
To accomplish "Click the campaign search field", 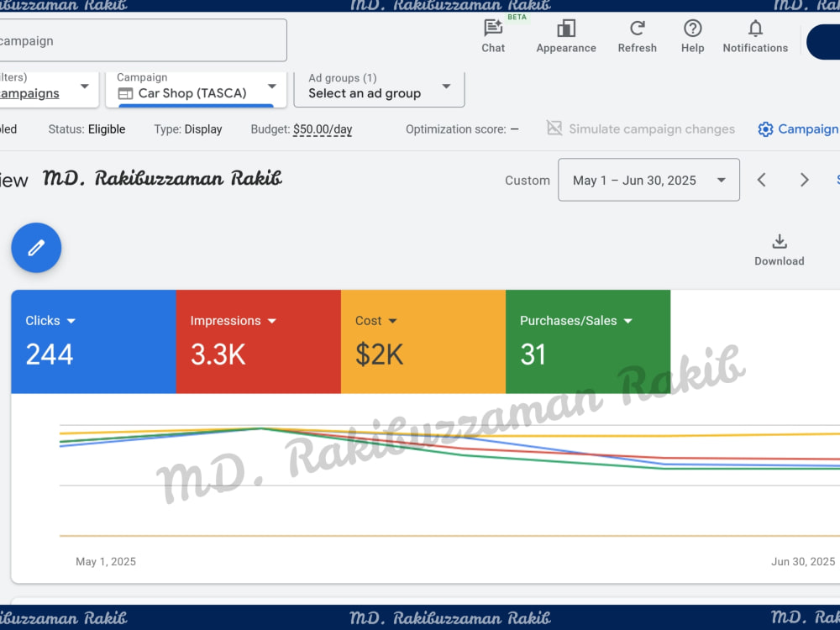I will (x=143, y=40).
